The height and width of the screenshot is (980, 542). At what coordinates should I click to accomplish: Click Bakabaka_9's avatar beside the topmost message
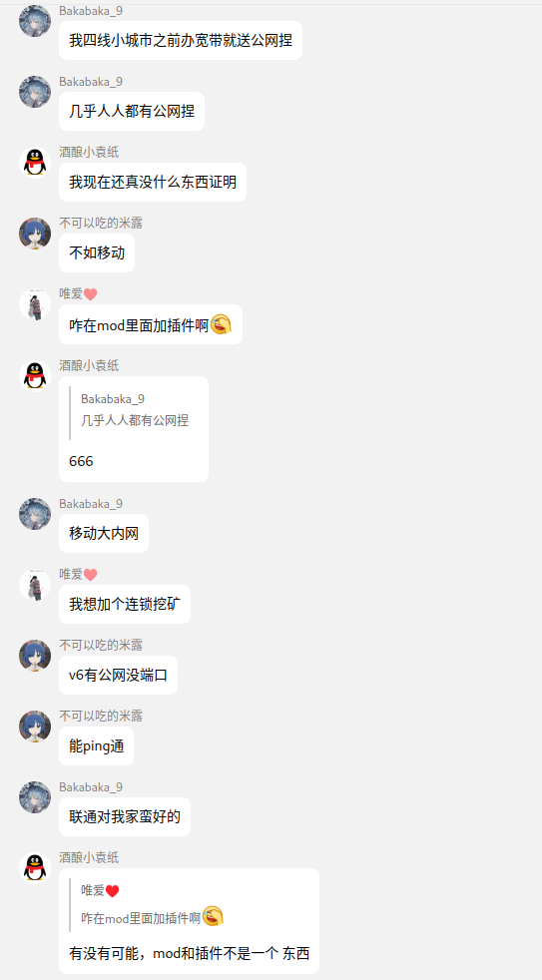(x=35, y=21)
